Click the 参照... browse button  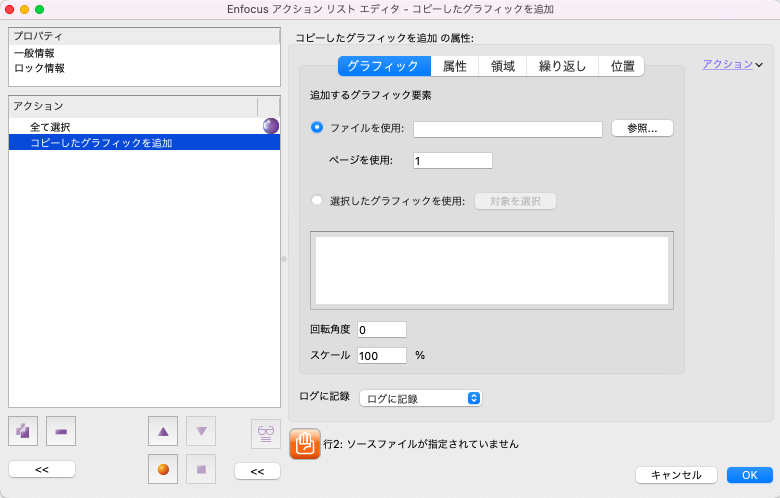pos(642,128)
